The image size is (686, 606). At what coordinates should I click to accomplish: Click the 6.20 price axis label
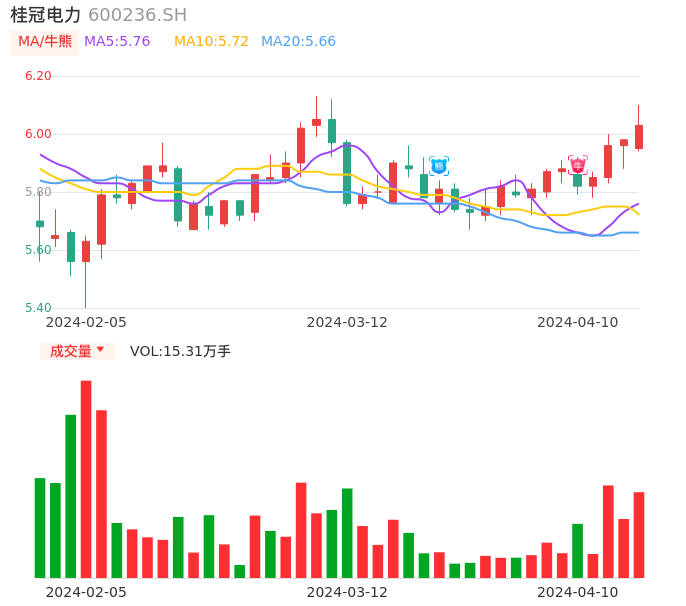(x=38, y=76)
